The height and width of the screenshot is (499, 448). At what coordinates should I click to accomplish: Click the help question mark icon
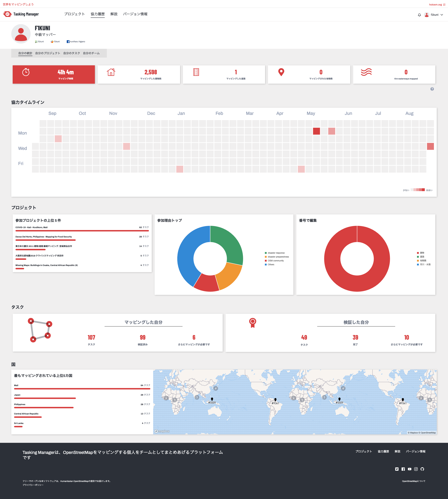[432, 89]
